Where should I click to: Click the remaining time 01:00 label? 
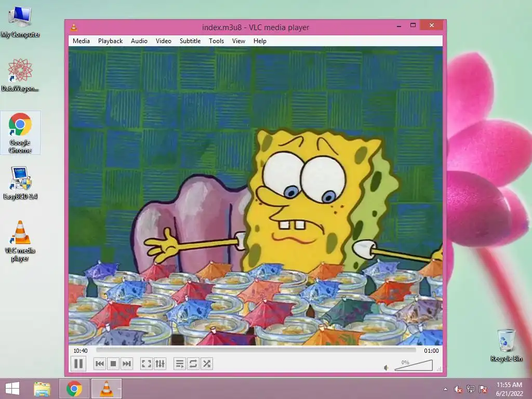tap(431, 351)
